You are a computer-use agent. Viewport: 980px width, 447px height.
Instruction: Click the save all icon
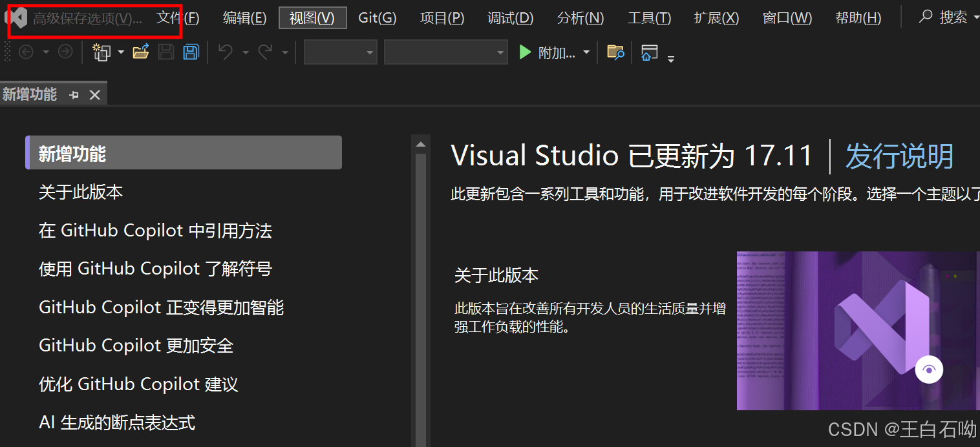pos(191,52)
